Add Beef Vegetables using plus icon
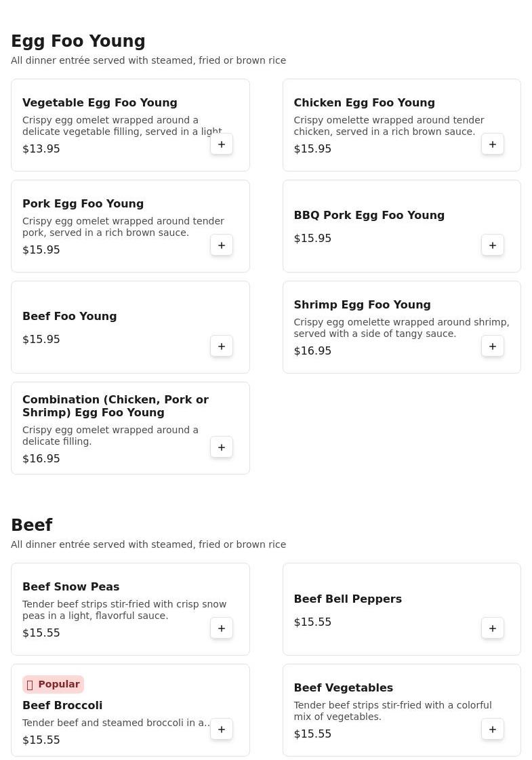Image resolution: width=532 pixels, height=760 pixels. pyautogui.click(x=492, y=729)
